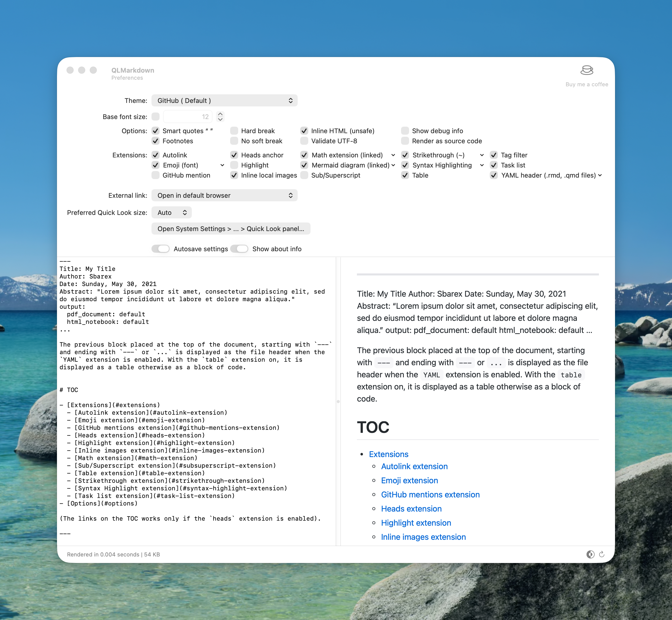Check Render as source code
Screen dimensions: 672x620
[x=405, y=141]
